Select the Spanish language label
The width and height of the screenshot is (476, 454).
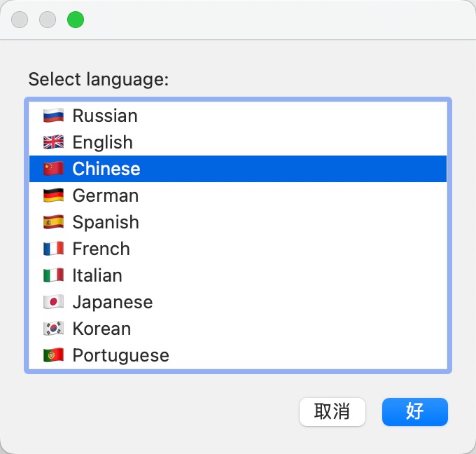(106, 222)
